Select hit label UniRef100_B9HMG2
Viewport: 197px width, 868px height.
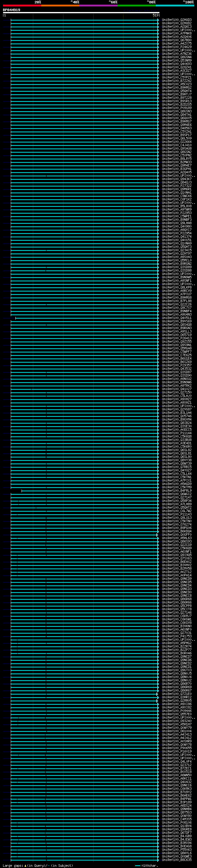point(177,88)
